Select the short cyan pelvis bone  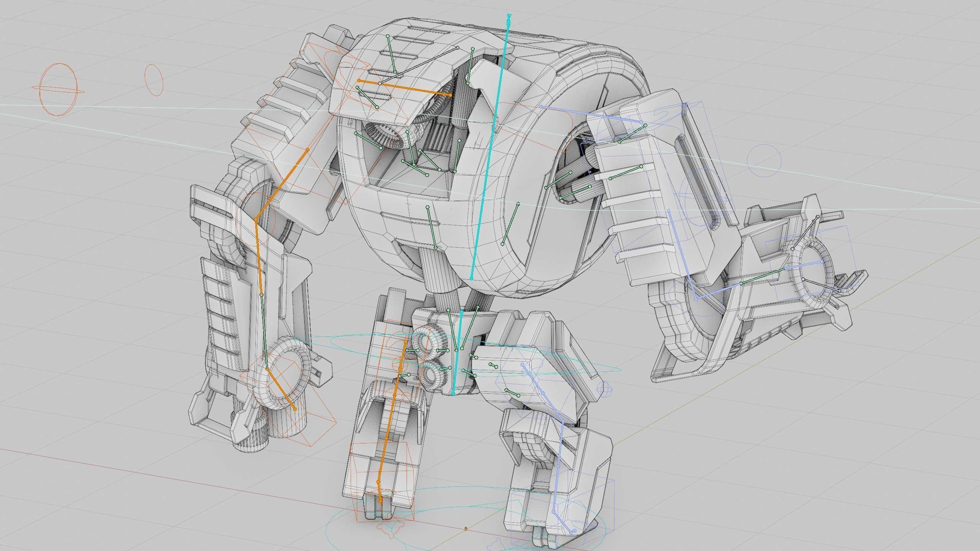[457, 353]
